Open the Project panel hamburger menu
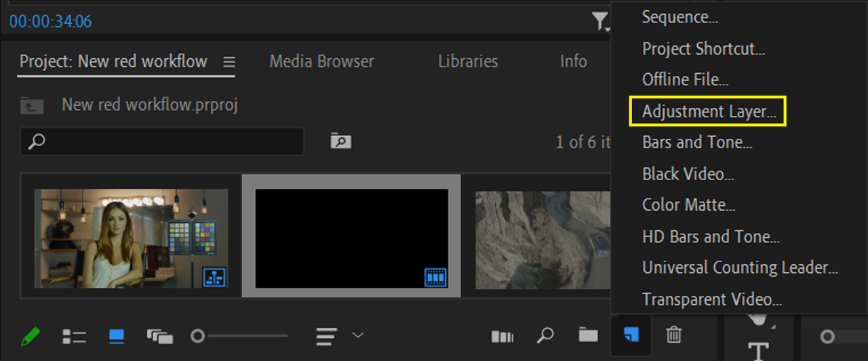The width and height of the screenshot is (868, 361). pyautogui.click(x=229, y=62)
